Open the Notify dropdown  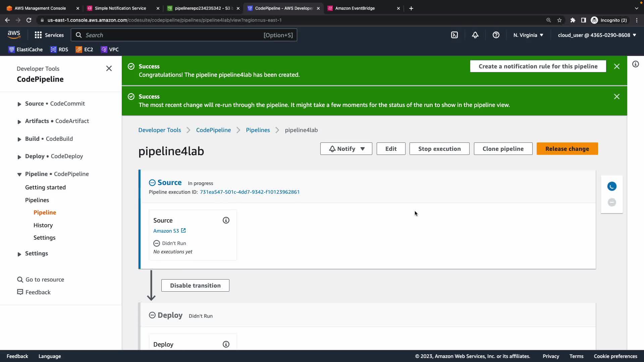(x=346, y=149)
